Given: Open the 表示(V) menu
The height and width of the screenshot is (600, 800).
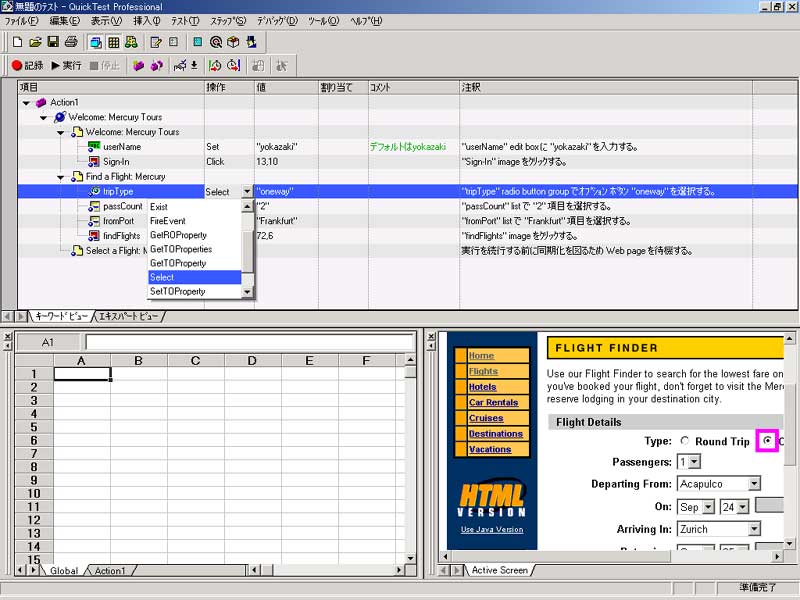Looking at the screenshot, I should (x=106, y=21).
